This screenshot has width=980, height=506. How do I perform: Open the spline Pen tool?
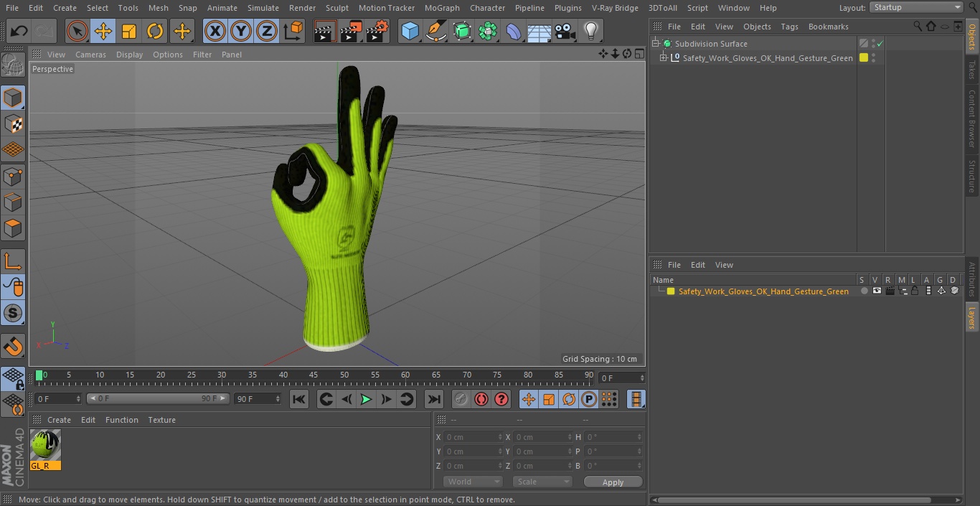click(x=435, y=31)
